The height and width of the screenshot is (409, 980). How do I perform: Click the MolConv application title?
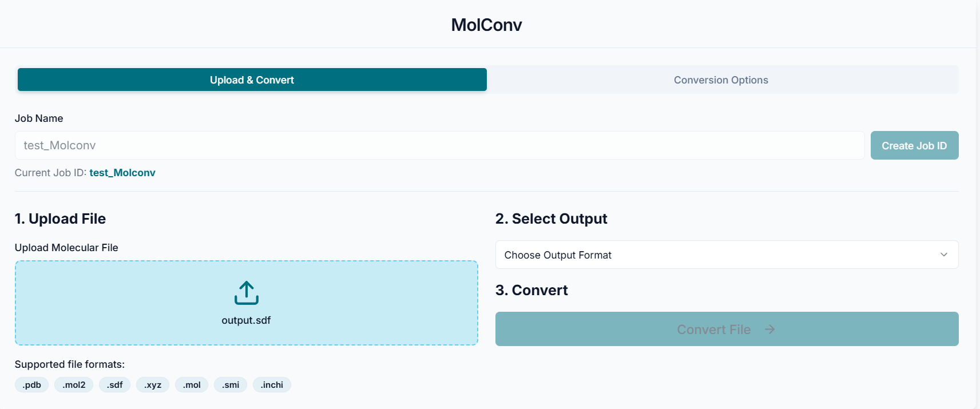(x=486, y=24)
